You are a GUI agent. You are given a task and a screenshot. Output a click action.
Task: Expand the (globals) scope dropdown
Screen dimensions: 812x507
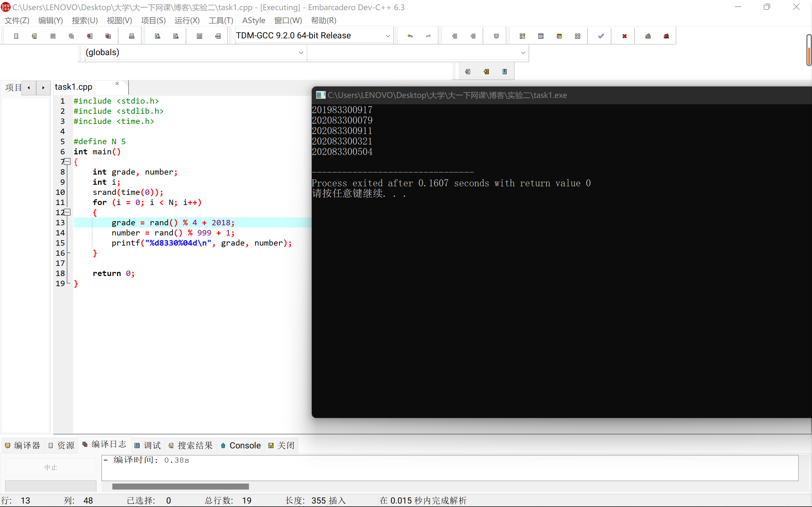[x=301, y=53]
